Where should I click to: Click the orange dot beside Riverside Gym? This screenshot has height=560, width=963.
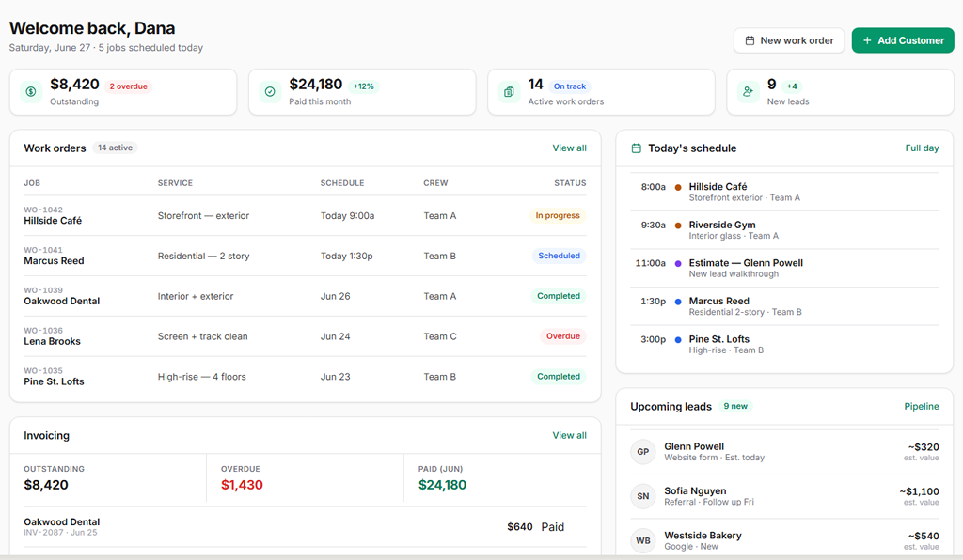[678, 226]
